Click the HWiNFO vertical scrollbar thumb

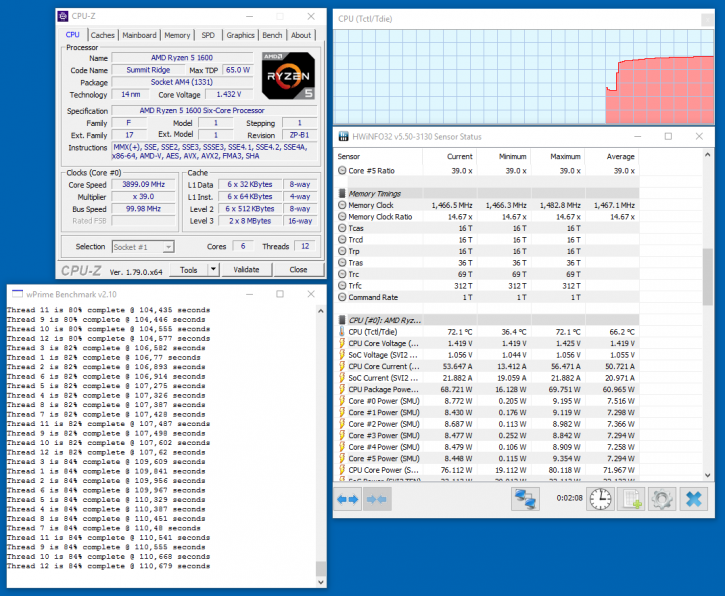tap(707, 276)
